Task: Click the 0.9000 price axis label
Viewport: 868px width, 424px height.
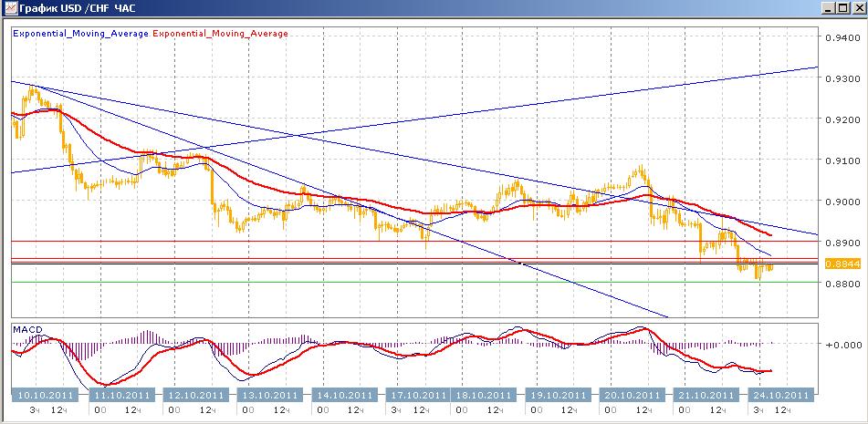Action: point(842,202)
